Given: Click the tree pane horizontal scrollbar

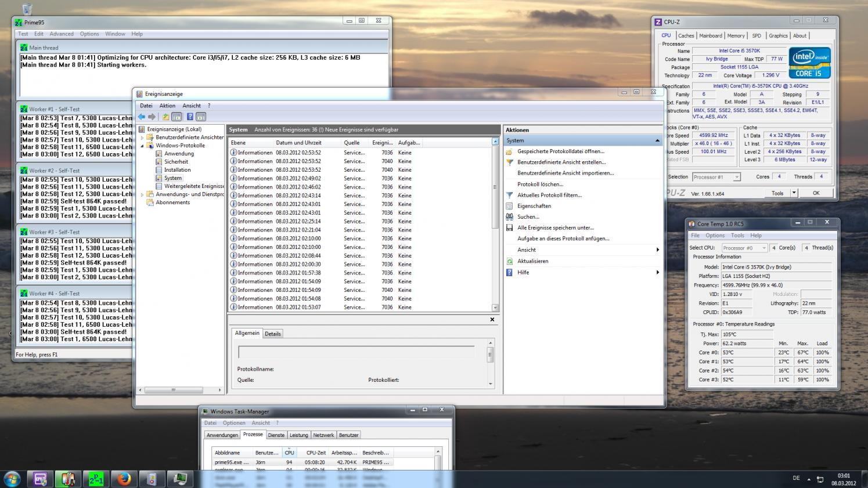Looking at the screenshot, I should [x=179, y=390].
